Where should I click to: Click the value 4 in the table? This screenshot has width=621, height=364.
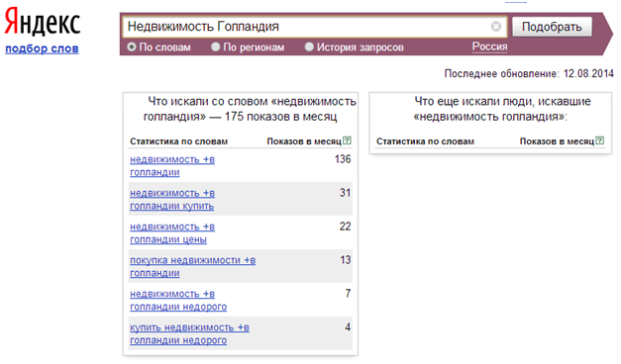[348, 327]
